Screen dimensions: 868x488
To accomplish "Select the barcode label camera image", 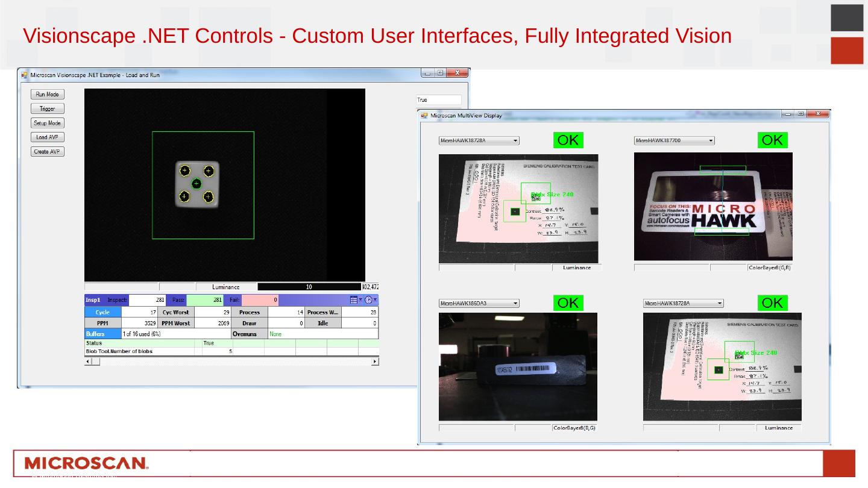I will pyautogui.click(x=518, y=366).
